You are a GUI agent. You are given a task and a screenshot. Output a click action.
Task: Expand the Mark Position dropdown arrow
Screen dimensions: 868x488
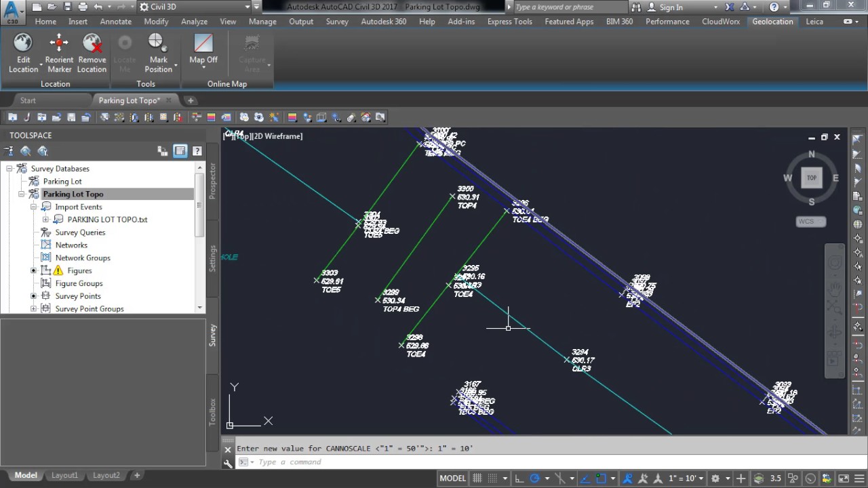(x=176, y=66)
